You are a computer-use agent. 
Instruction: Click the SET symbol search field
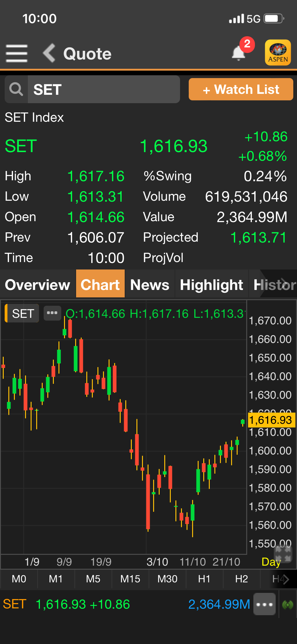(104, 90)
